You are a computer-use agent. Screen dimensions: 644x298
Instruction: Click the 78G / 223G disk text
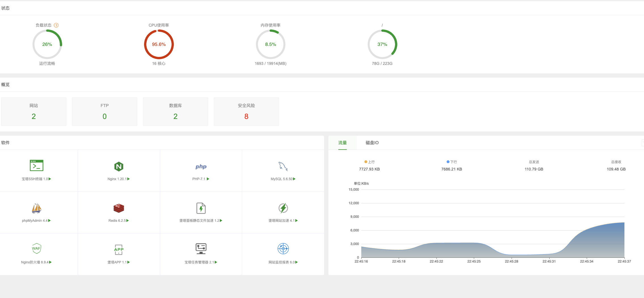pos(382,63)
